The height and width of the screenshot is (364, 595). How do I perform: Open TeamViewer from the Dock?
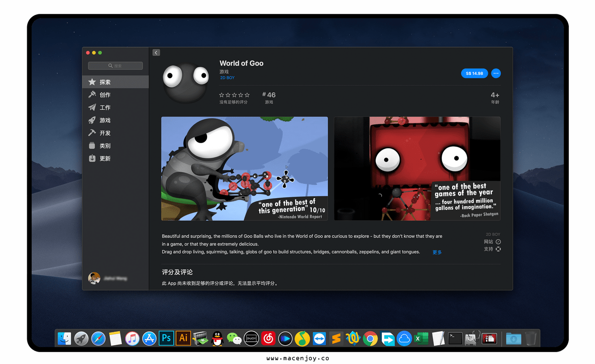pos(319,338)
